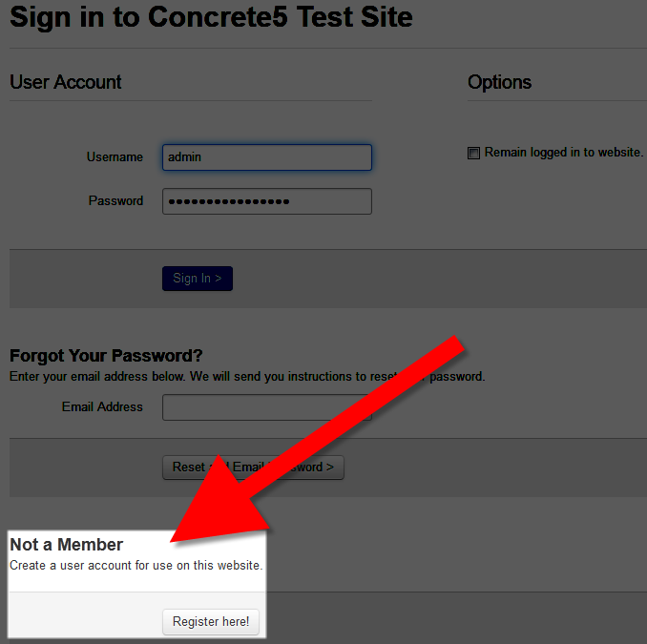The image size is (647, 644).
Task: Click the Username input field containing admin
Action: 266,157
